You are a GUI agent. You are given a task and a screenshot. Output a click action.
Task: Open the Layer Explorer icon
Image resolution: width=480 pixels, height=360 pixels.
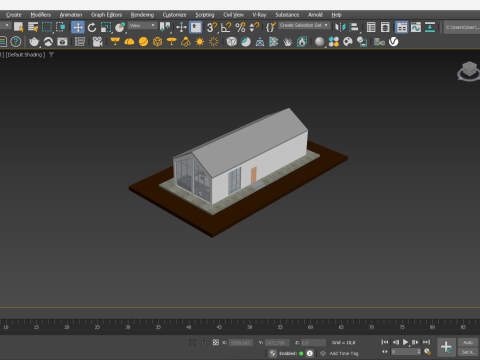385,27
